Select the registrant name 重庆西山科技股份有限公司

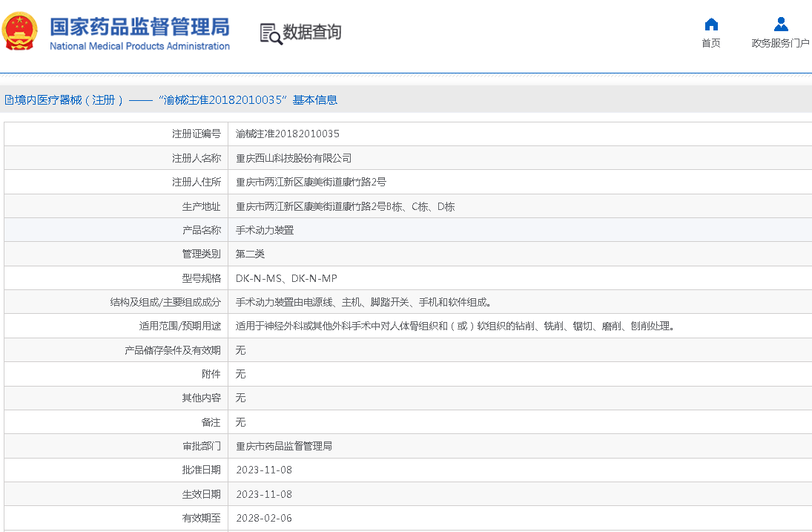point(294,158)
